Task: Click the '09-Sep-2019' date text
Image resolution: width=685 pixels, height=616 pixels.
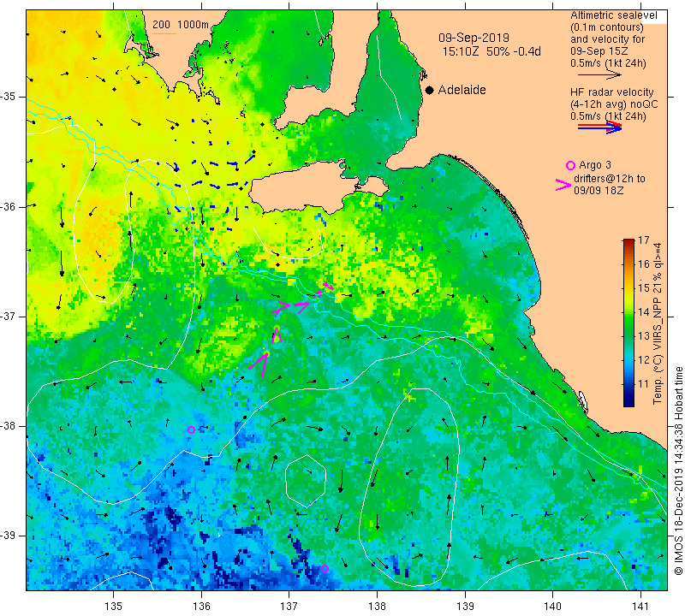Action: click(474, 38)
